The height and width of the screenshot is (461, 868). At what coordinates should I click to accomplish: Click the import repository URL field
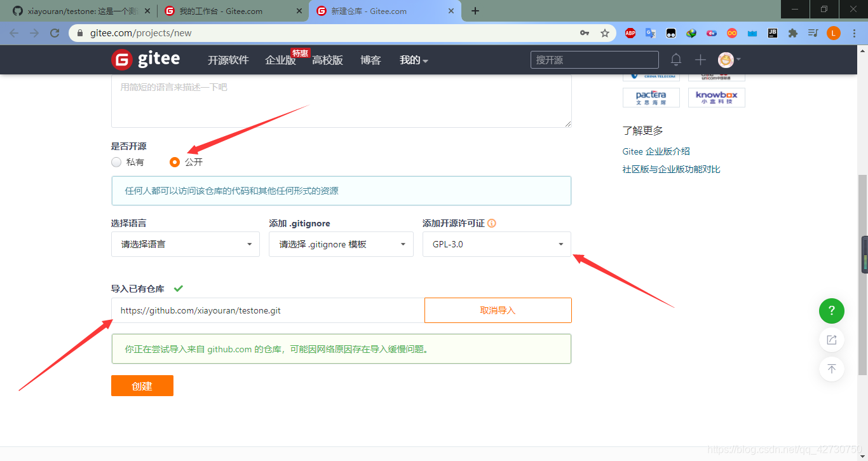[268, 310]
